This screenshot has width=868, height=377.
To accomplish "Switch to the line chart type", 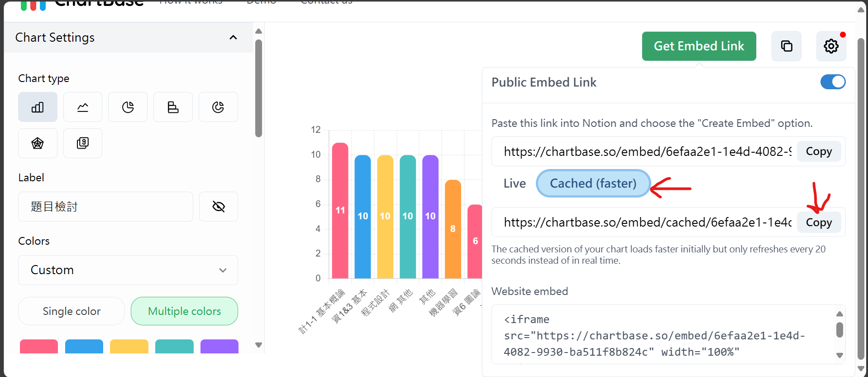I will click(82, 107).
